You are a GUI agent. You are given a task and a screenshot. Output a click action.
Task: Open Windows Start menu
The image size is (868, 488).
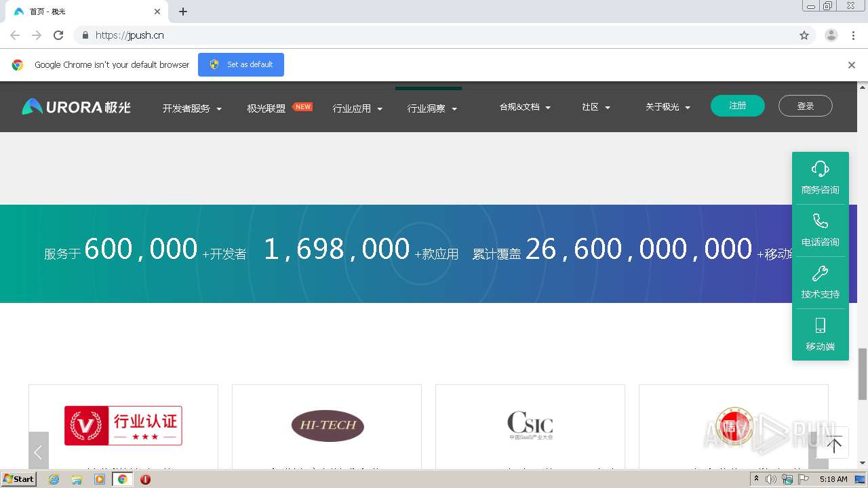(x=18, y=479)
